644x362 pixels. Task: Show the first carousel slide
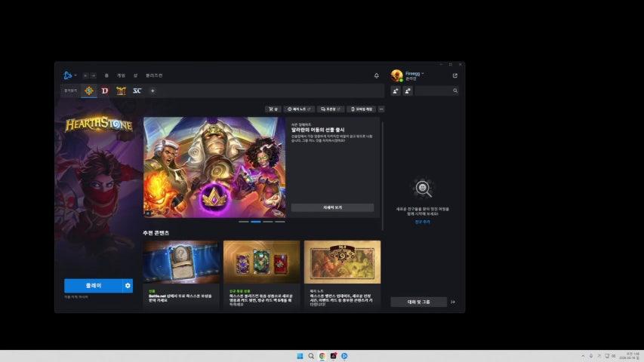click(244, 222)
